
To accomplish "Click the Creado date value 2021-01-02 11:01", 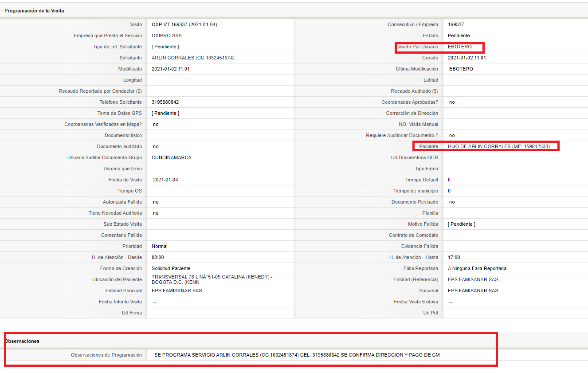I will tap(467, 58).
